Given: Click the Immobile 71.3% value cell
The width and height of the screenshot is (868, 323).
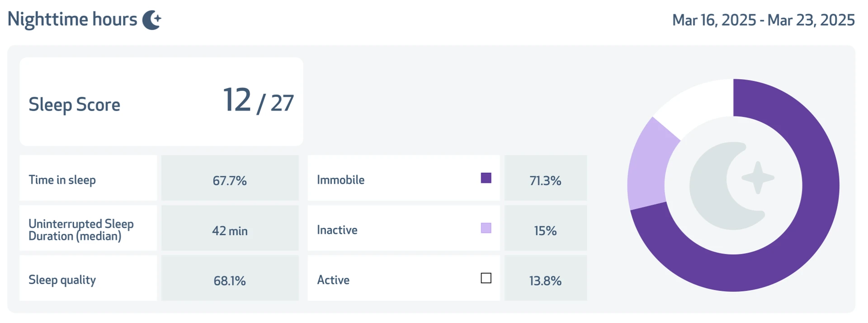Looking at the screenshot, I should pyautogui.click(x=546, y=178).
